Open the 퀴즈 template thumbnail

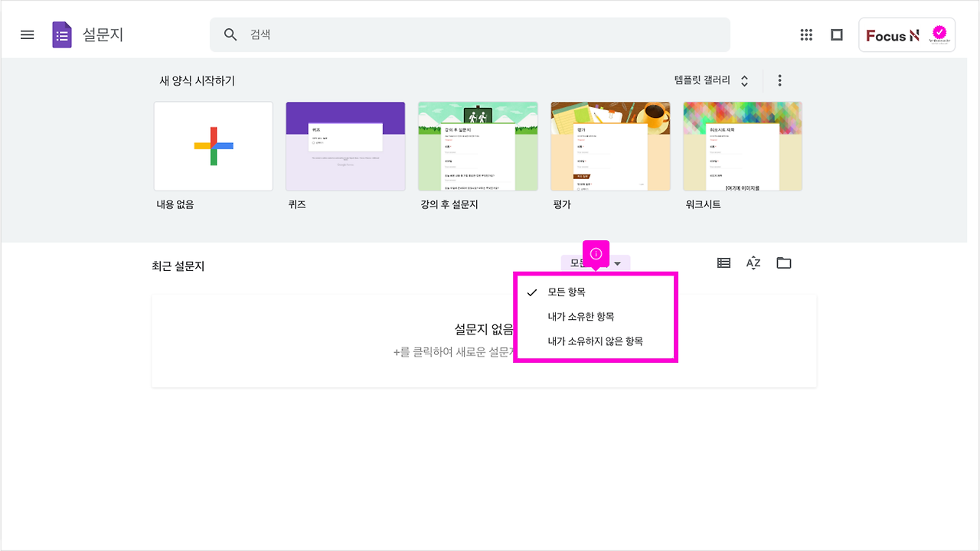coord(345,145)
